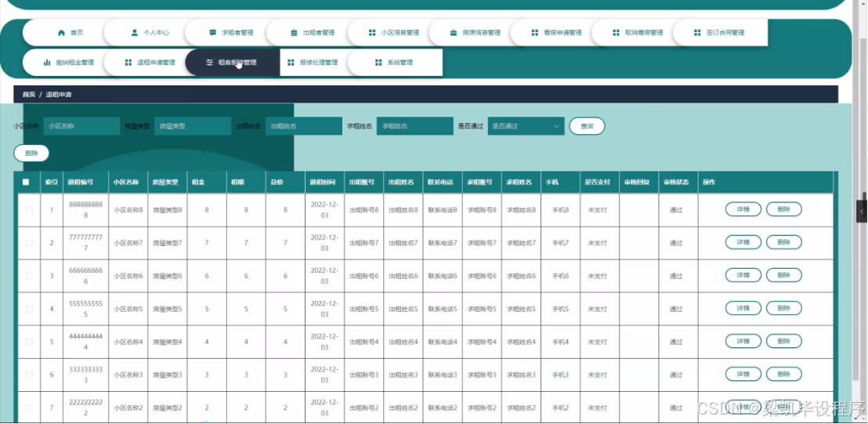Click the home icon for 首页

(x=61, y=33)
